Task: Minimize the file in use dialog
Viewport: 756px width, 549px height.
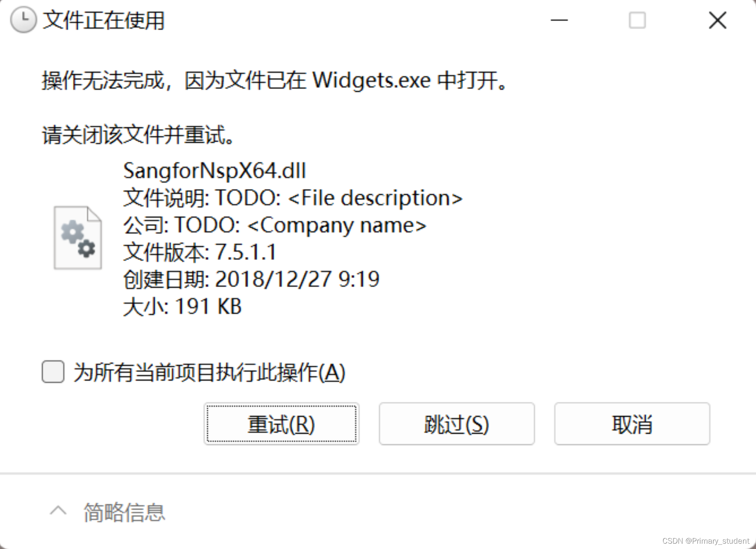Action: pos(559,20)
